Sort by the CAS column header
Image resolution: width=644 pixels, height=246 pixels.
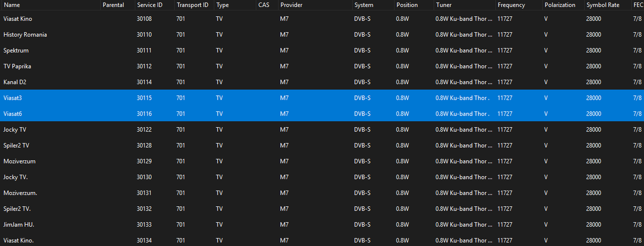pos(266,5)
